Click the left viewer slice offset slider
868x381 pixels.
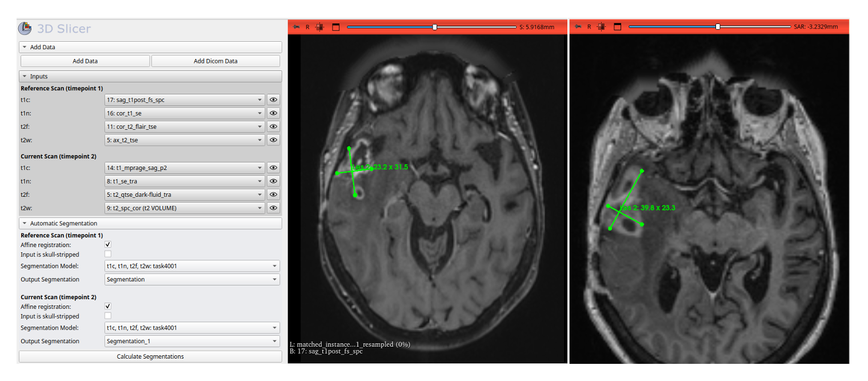click(x=435, y=27)
